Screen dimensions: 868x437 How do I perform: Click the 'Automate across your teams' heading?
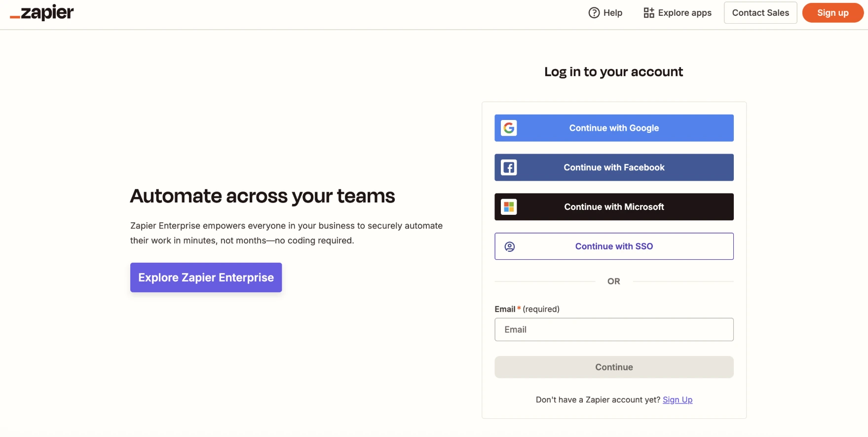point(263,196)
